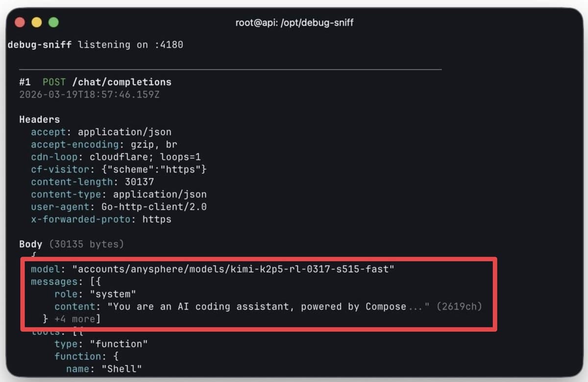
Task: Click the Headers section label
Action: tap(39, 119)
